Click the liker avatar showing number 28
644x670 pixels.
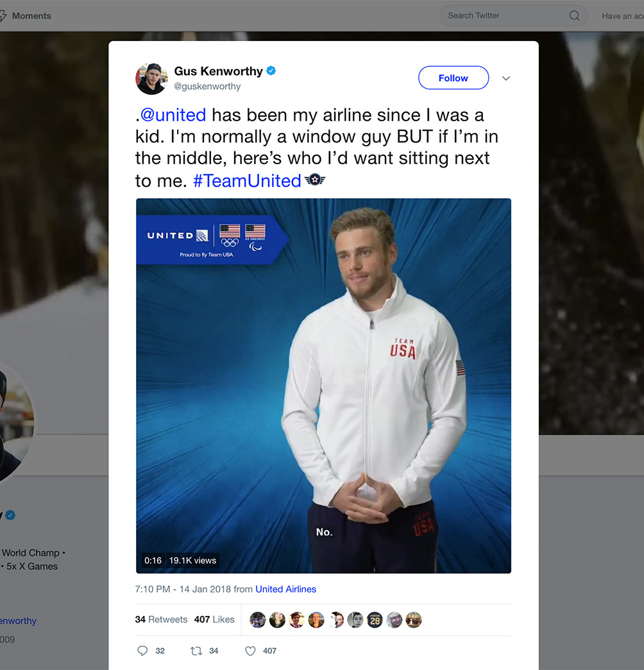pos(375,620)
